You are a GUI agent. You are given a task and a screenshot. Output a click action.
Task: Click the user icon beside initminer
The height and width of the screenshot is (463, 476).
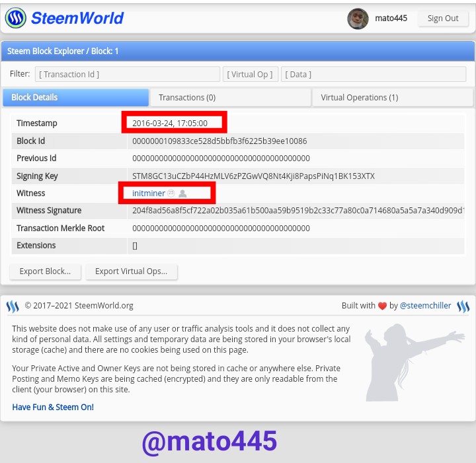(x=182, y=194)
